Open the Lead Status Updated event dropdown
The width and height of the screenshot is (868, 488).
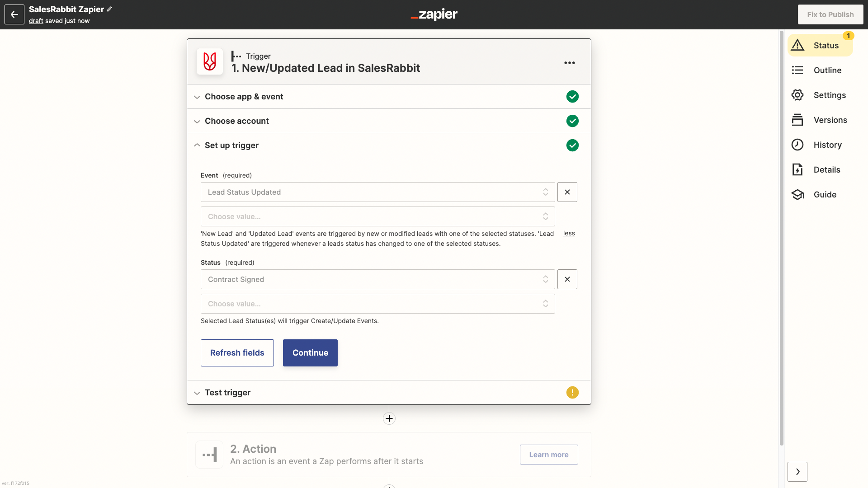tap(378, 192)
